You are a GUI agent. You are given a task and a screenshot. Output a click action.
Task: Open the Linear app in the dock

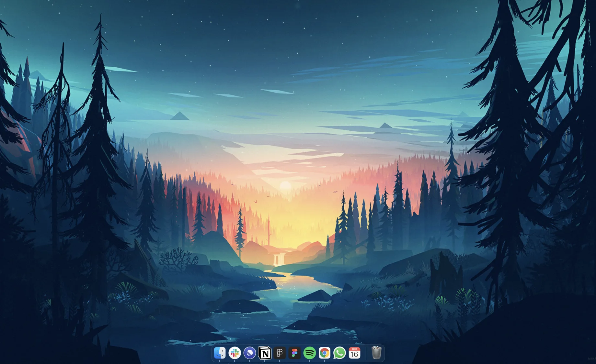click(x=249, y=353)
